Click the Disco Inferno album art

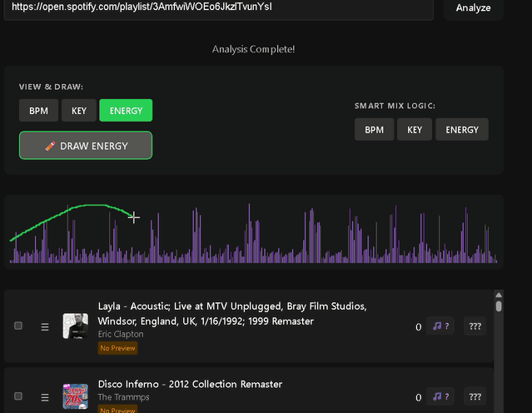pos(76,396)
